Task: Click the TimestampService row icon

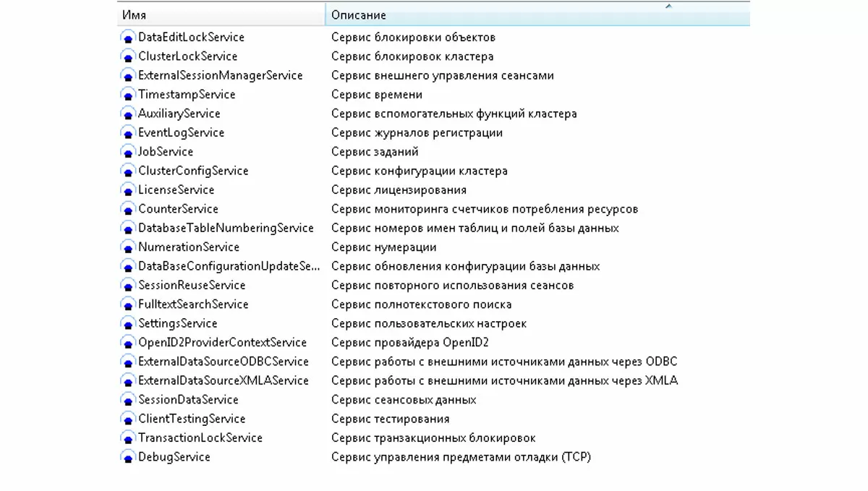Action: [x=128, y=95]
